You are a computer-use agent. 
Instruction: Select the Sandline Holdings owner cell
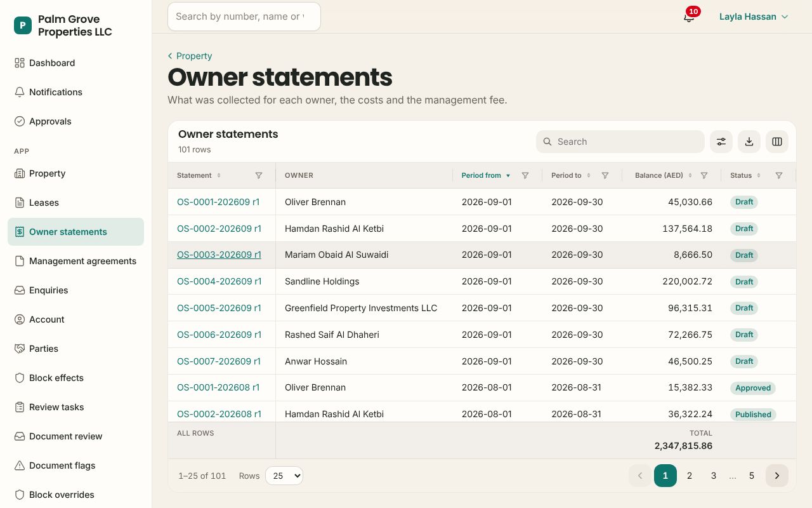click(364, 281)
